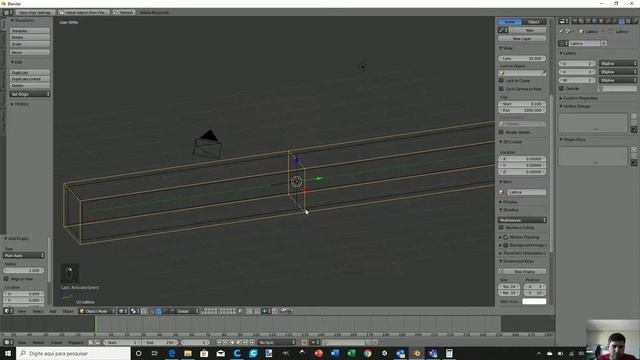Open the Marker menu in timeline
The height and width of the screenshot is (360, 640).
click(38, 342)
